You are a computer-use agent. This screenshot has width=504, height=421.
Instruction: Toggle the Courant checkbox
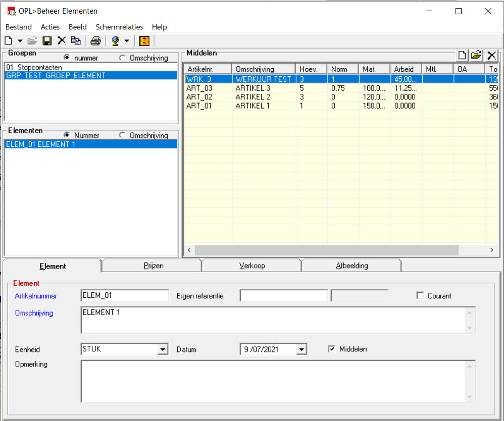[x=420, y=295]
